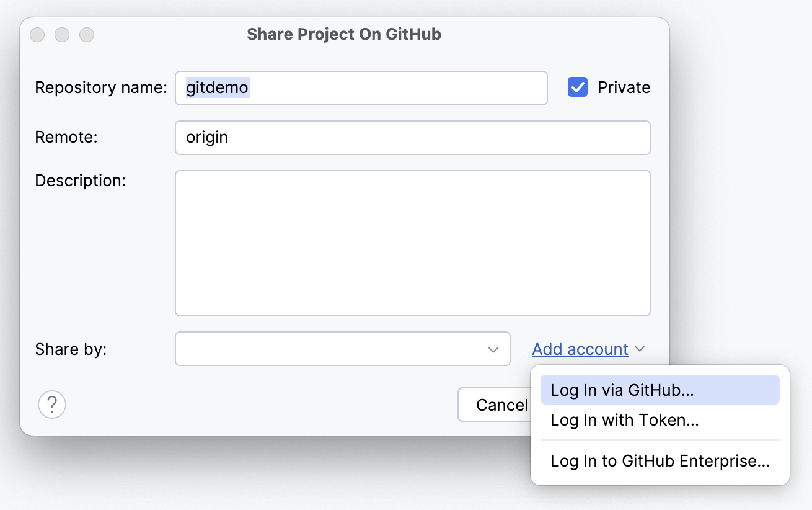Minimize the Share Project dialog window
812x510 pixels.
pos(62,35)
